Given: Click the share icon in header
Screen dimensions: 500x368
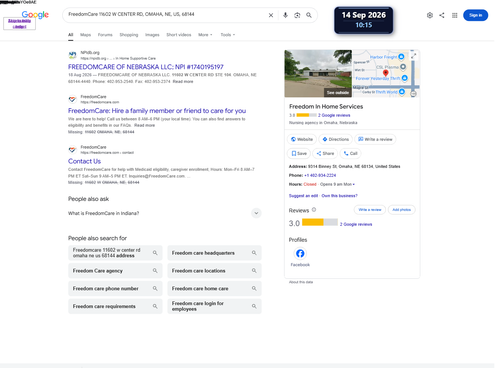Looking at the screenshot, I should tap(442, 15).
